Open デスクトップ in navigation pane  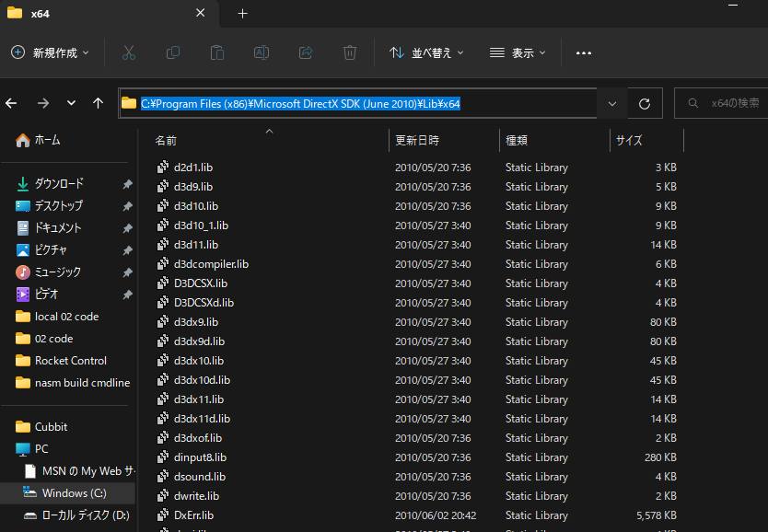pos(59,205)
